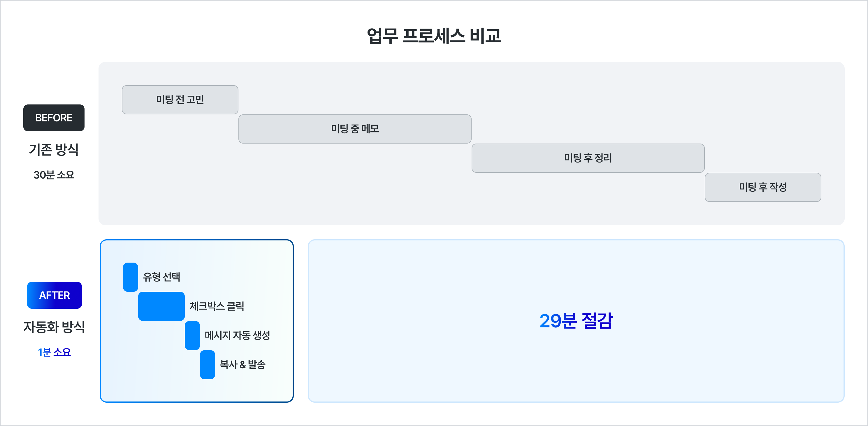Click the 기존 방식 heading
The image size is (868, 426).
point(54,149)
